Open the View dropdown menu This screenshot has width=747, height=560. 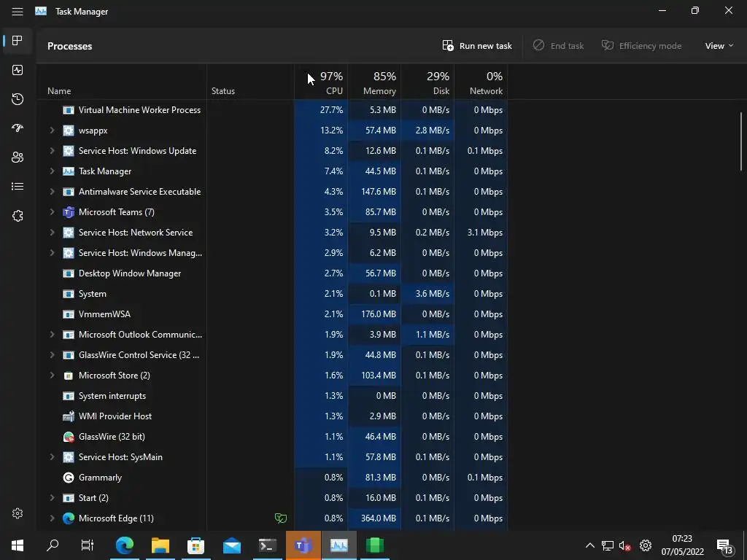click(719, 46)
